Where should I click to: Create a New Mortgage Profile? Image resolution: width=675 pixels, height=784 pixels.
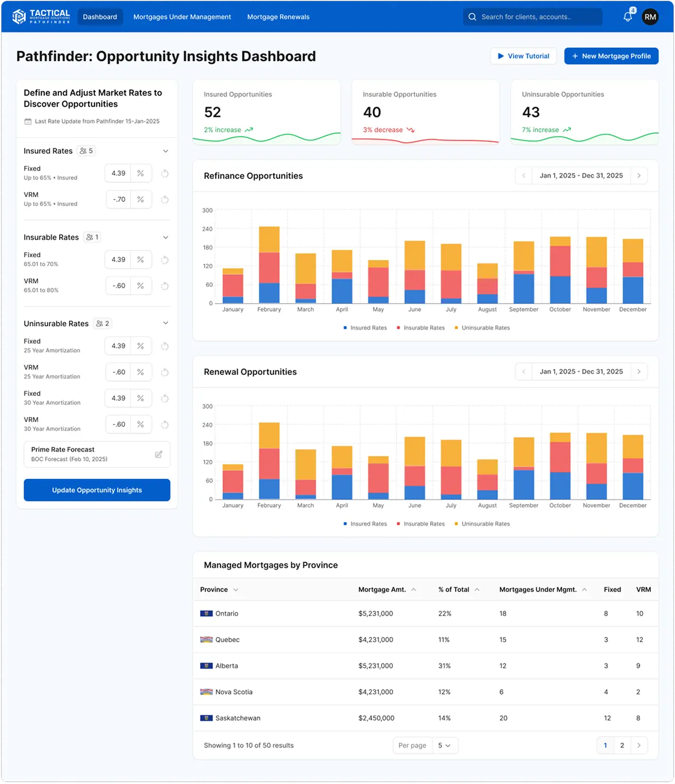[611, 56]
